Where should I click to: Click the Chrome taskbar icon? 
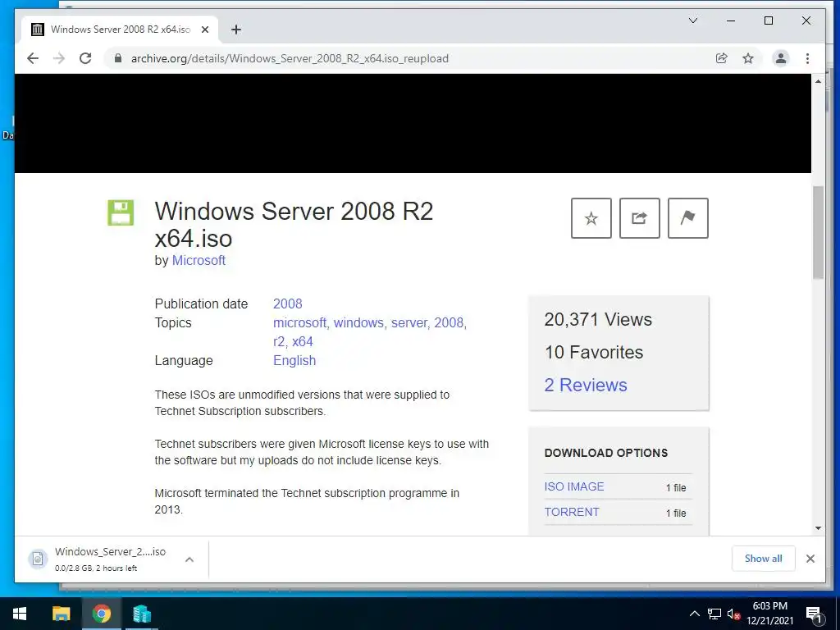[101, 614]
